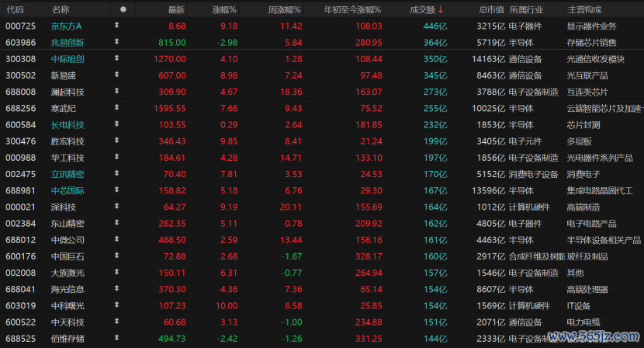Screen dimensions: 644x348
Task: Click the pin icon in 海光信息 row
Action: pyautogui.click(x=116, y=288)
